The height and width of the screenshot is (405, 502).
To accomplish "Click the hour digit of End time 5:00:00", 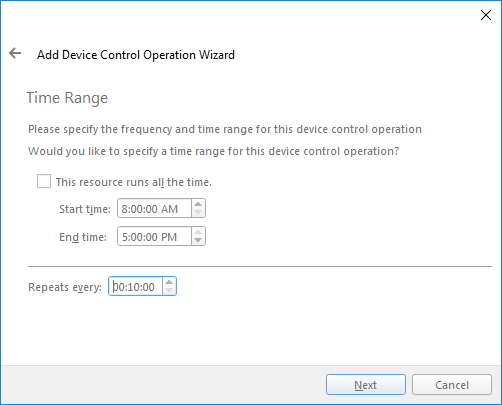I will (125, 237).
